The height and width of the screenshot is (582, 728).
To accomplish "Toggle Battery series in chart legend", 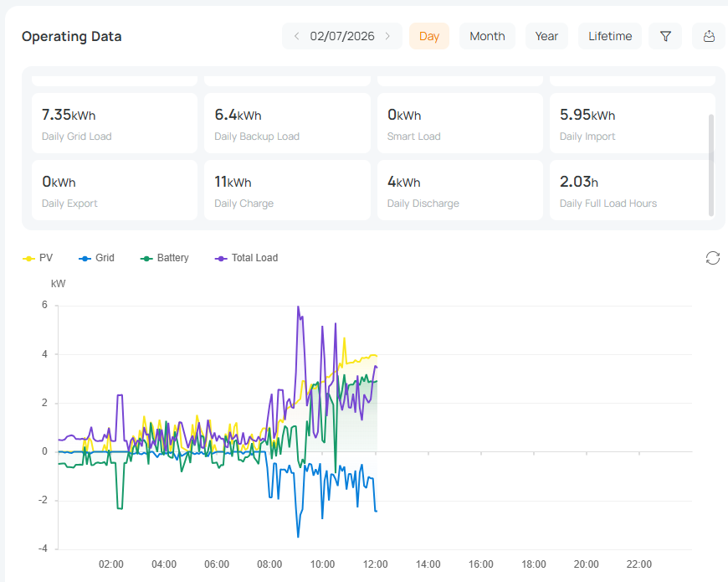I will point(165,258).
